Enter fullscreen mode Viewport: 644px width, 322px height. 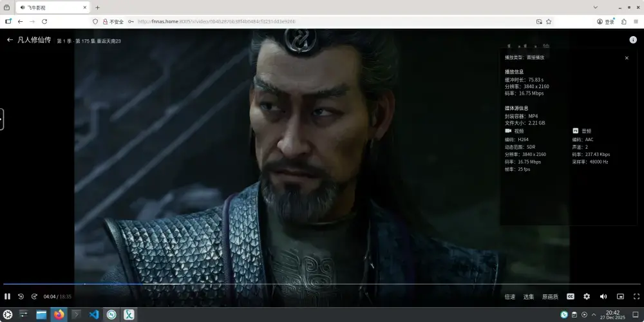pos(635,296)
